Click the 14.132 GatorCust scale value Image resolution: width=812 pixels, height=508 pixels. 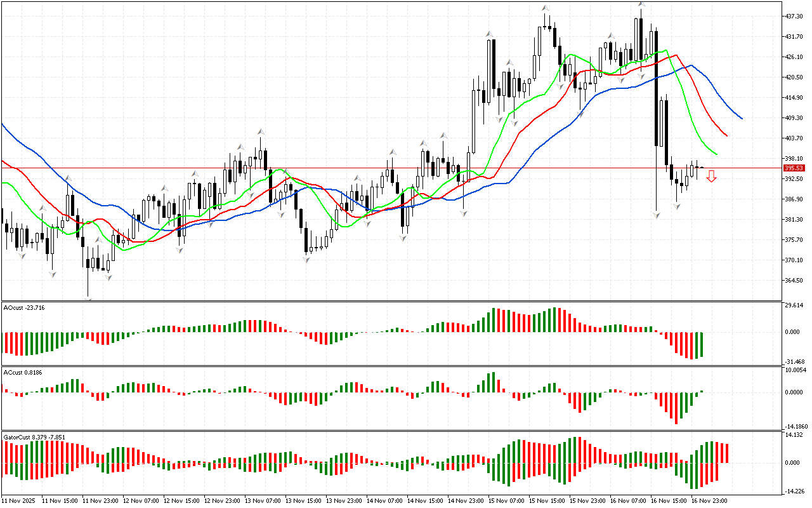[796, 435]
